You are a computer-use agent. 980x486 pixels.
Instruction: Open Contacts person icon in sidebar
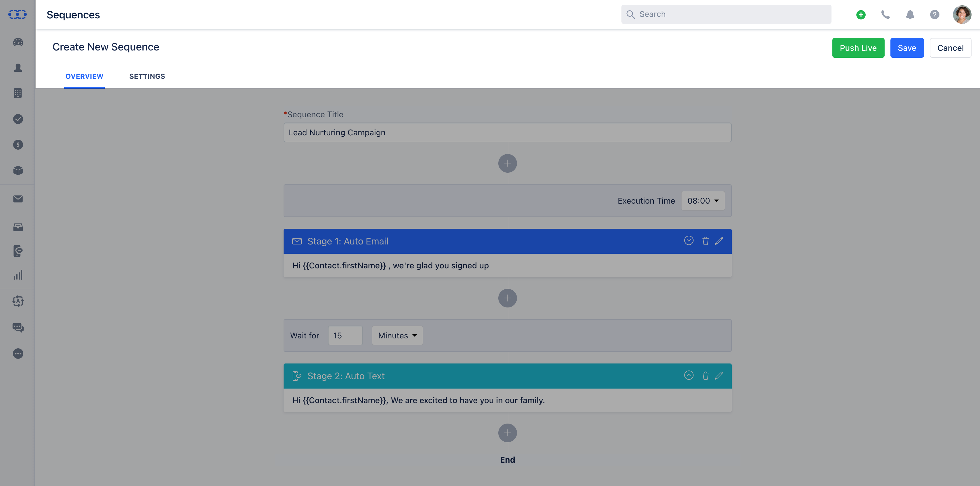(18, 68)
